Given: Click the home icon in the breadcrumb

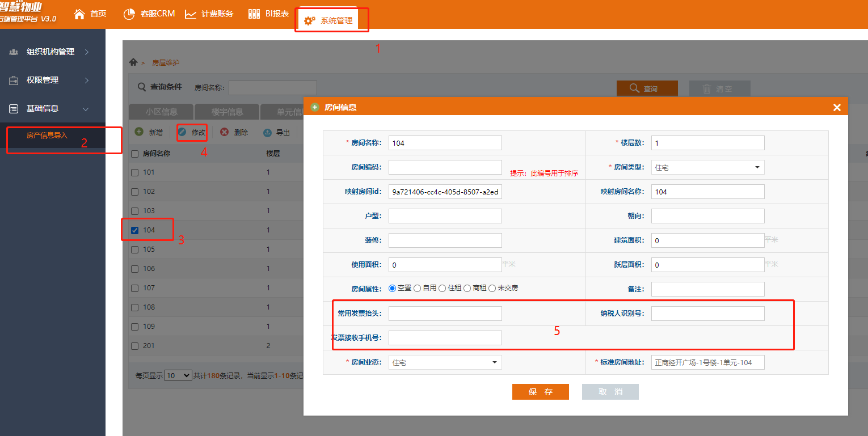Looking at the screenshot, I should pyautogui.click(x=133, y=62).
